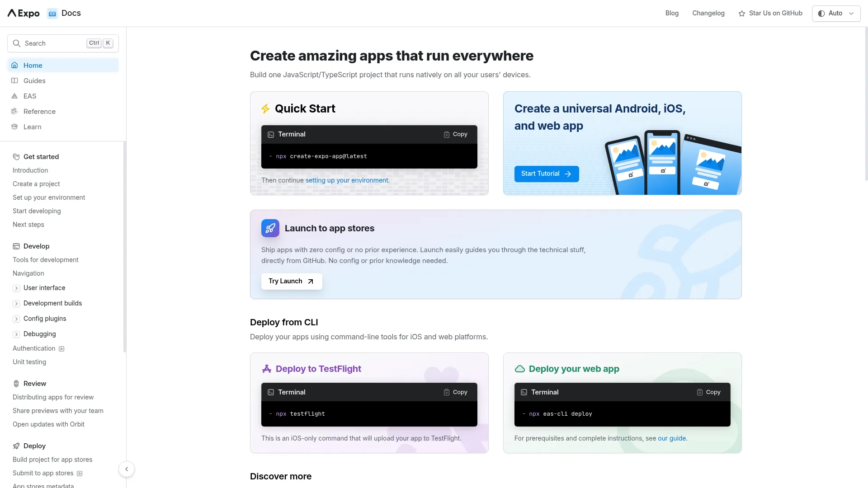868x488 pixels.
Task: Expand the Debugging section
Action: 16,334
